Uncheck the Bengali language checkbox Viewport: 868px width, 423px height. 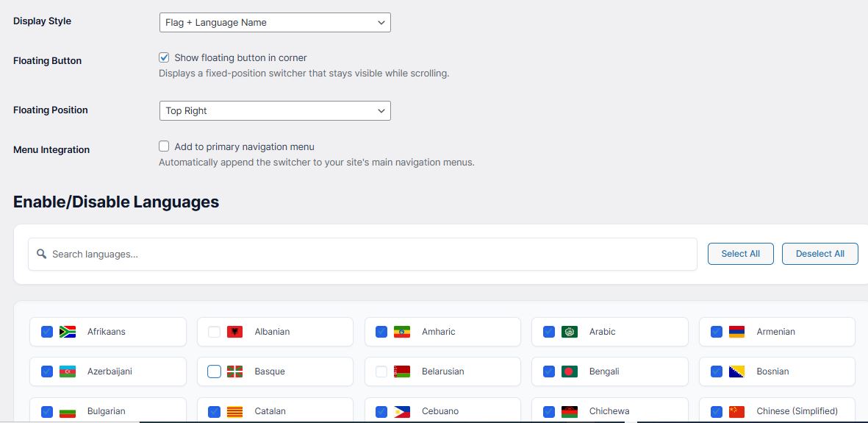tap(548, 372)
